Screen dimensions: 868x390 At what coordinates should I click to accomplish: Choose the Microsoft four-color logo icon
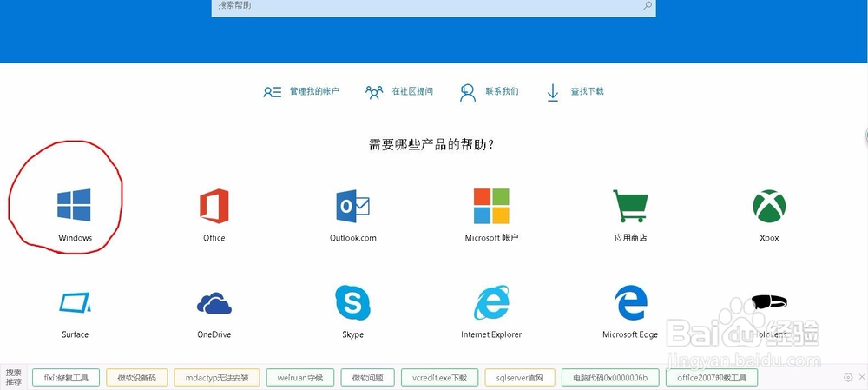[x=491, y=206]
